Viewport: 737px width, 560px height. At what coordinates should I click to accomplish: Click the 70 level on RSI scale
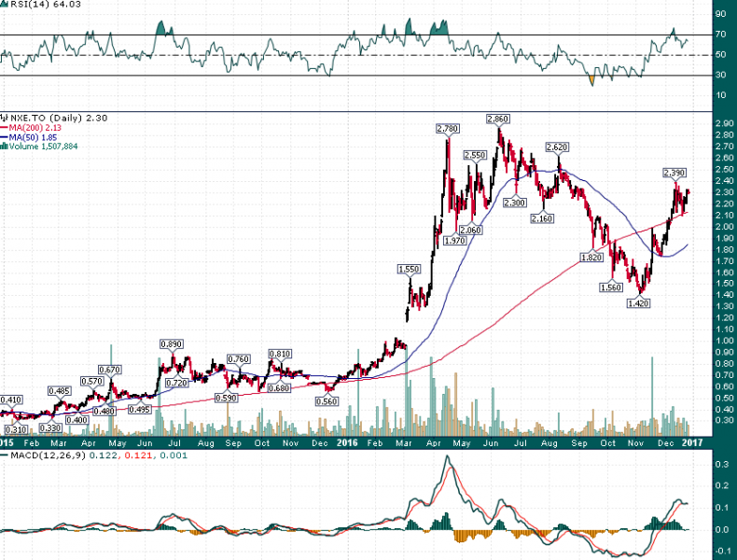(x=720, y=35)
